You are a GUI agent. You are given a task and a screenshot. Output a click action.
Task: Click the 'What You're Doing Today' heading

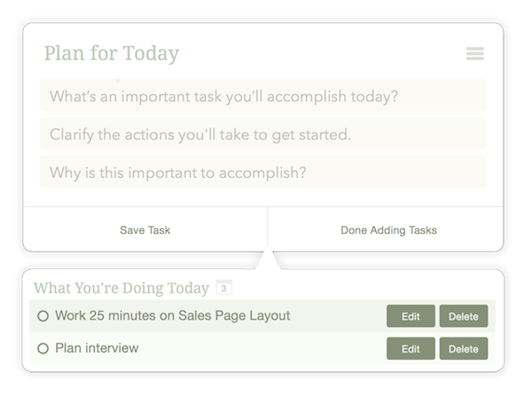pyautogui.click(x=121, y=288)
